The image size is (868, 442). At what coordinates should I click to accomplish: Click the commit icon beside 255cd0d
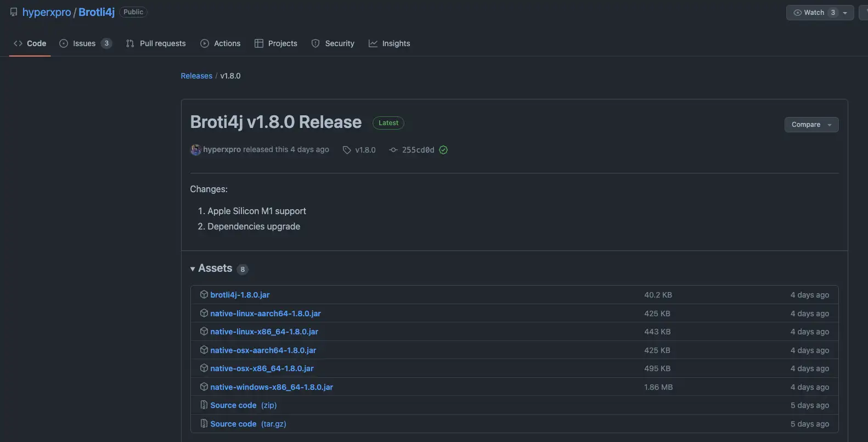pyautogui.click(x=393, y=150)
